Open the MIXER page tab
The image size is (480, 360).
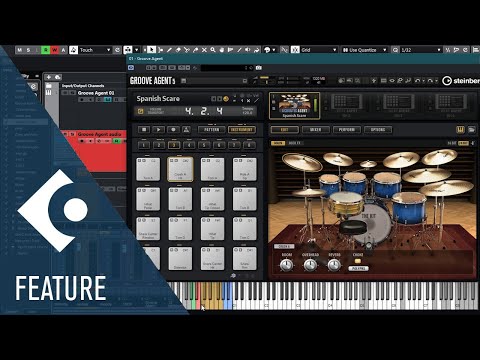(316, 130)
